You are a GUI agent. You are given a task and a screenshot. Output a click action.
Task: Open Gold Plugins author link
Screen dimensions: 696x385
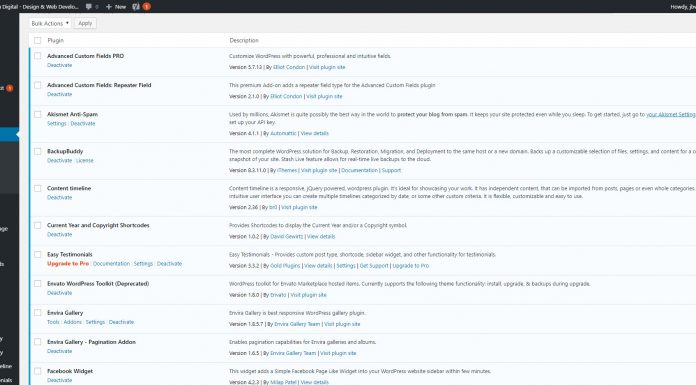285,266
